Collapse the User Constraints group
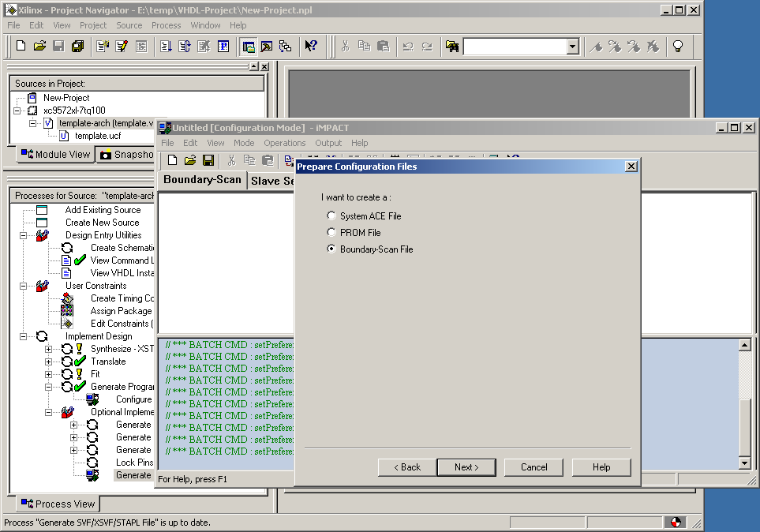This screenshot has height=532, width=760. (23, 286)
